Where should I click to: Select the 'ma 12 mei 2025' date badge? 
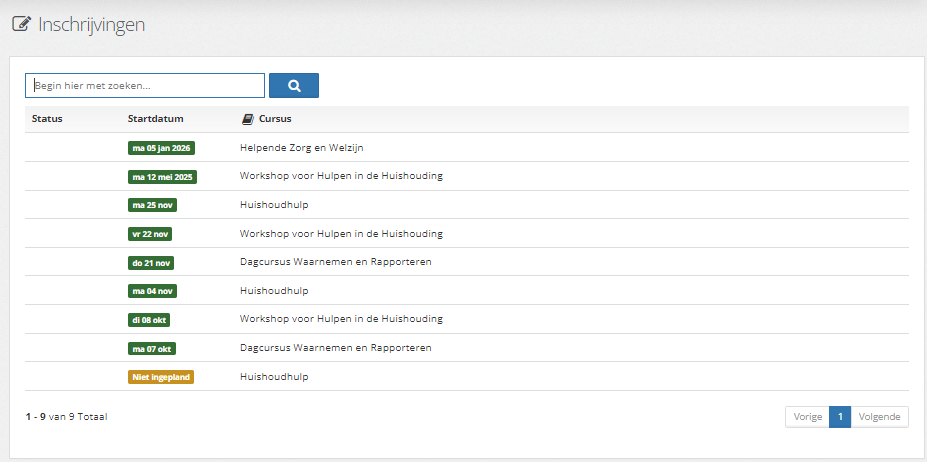[162, 177]
